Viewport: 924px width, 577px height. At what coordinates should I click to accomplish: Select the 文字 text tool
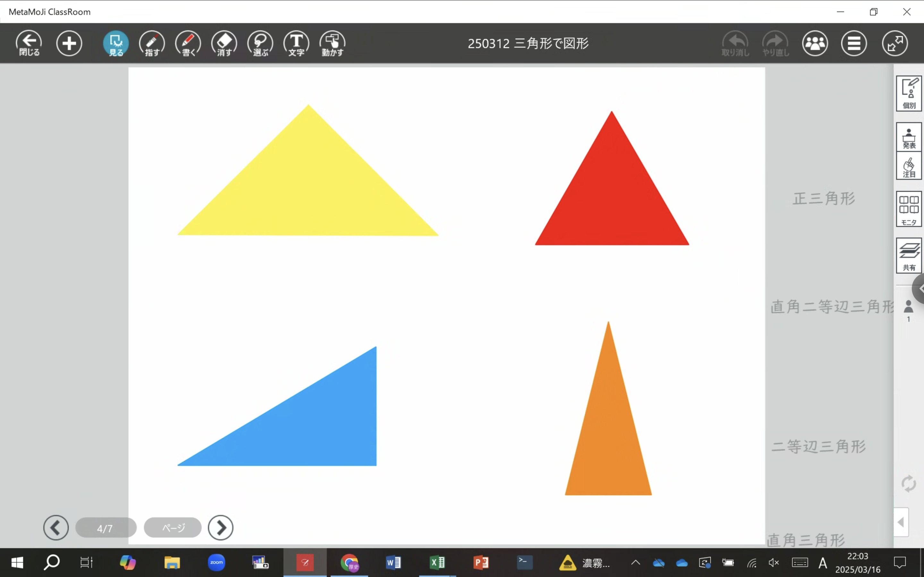click(296, 43)
